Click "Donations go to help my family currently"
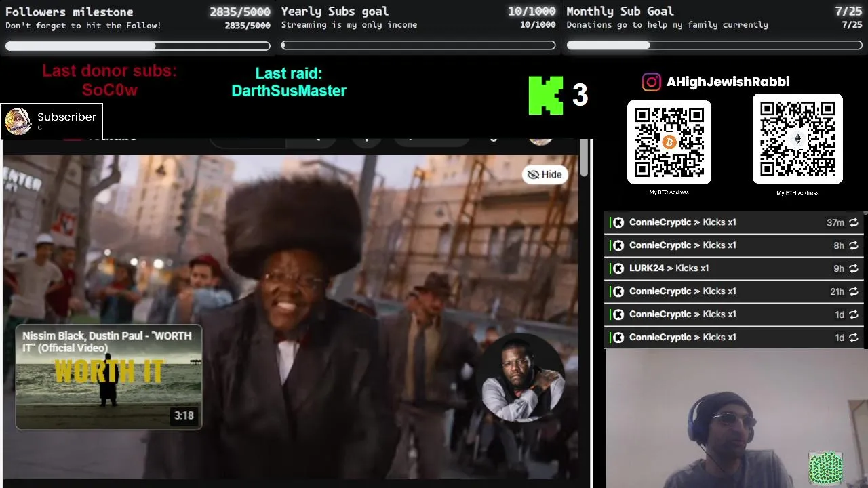The height and width of the screenshot is (488, 868). 667,25
